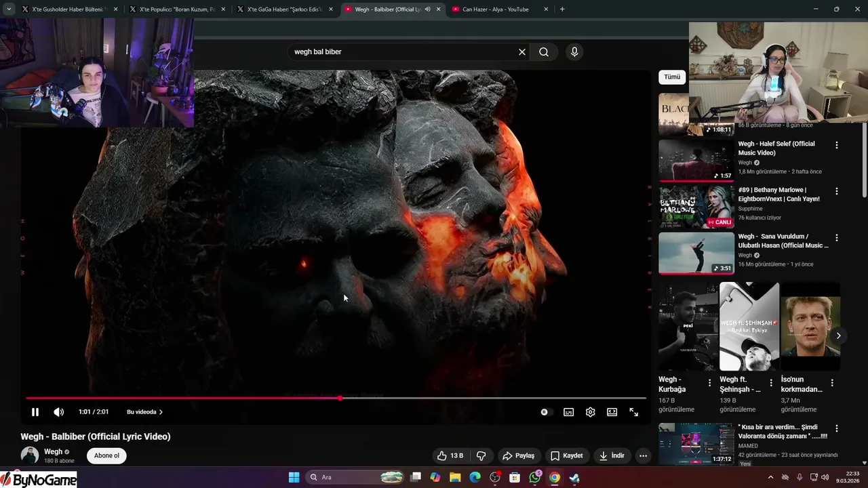
Task: Open player settings gear
Action: [591, 412]
